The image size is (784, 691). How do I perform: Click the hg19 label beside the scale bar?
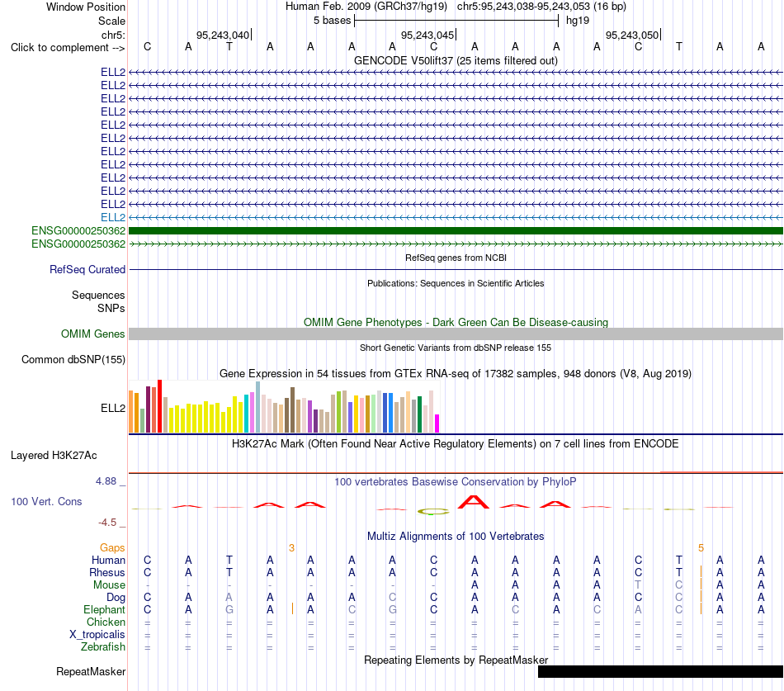[x=578, y=21]
